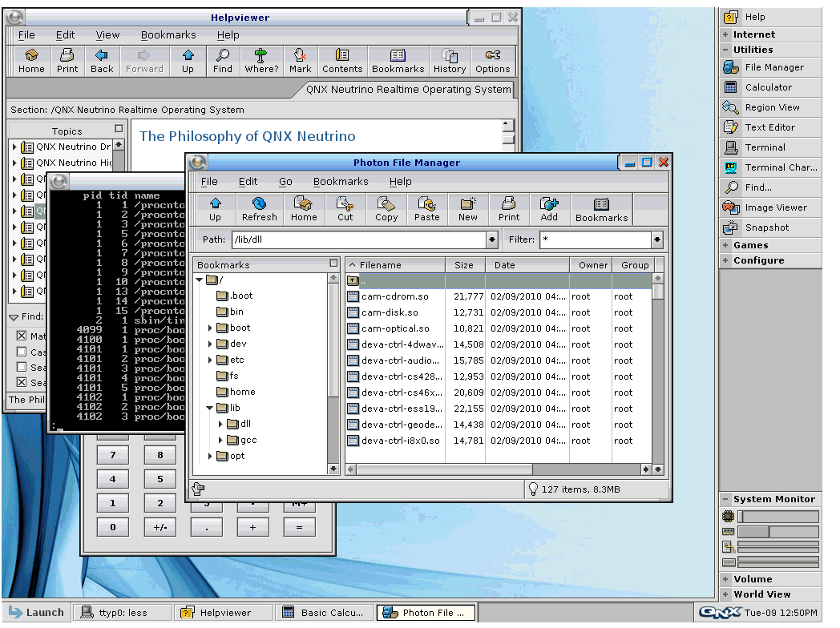This screenshot has height=628, width=840.
Task: Cut selection in File Manager toolbar
Action: click(x=345, y=209)
